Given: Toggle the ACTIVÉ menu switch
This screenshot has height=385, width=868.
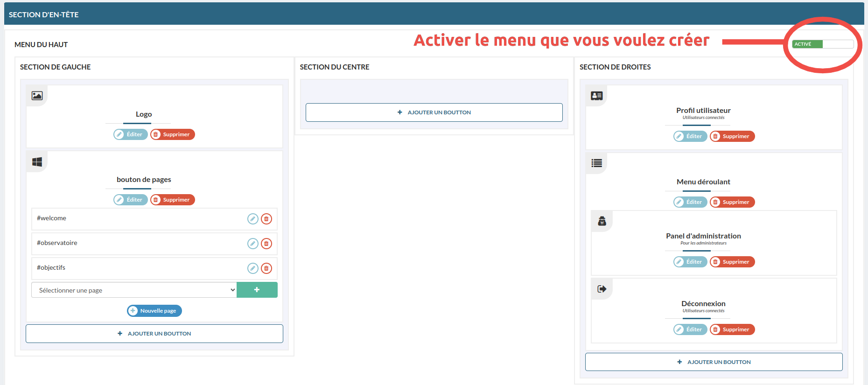Looking at the screenshot, I should 823,44.
